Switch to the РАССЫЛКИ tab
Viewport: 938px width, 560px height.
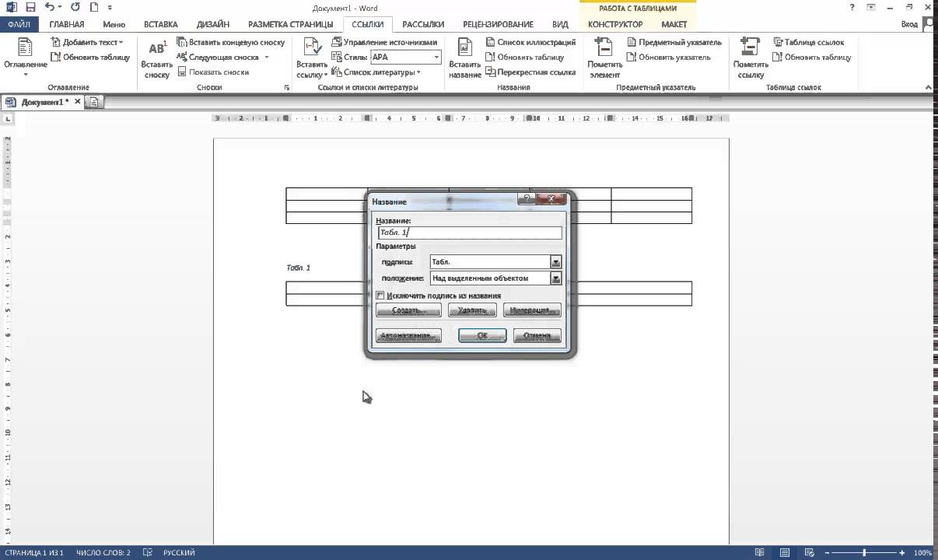(x=423, y=24)
